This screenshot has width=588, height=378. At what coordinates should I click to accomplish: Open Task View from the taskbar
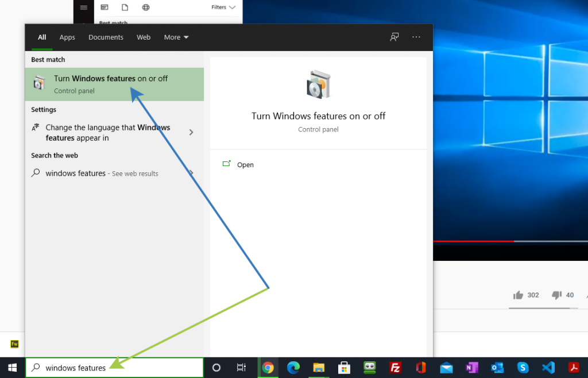241,368
